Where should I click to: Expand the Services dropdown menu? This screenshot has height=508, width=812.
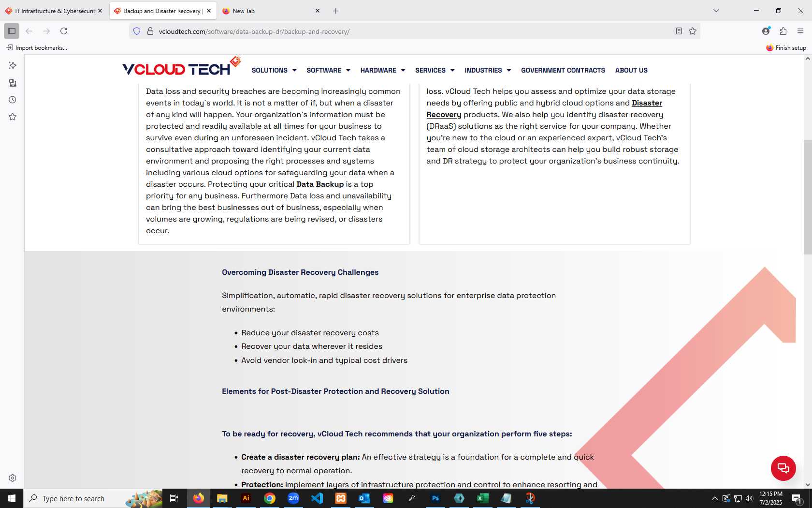point(435,70)
